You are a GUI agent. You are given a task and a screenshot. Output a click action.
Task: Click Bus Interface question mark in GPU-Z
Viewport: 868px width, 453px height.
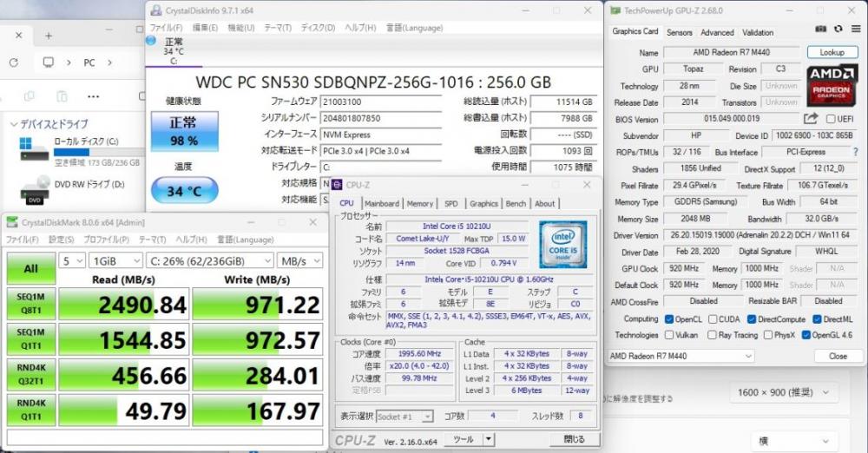click(855, 152)
